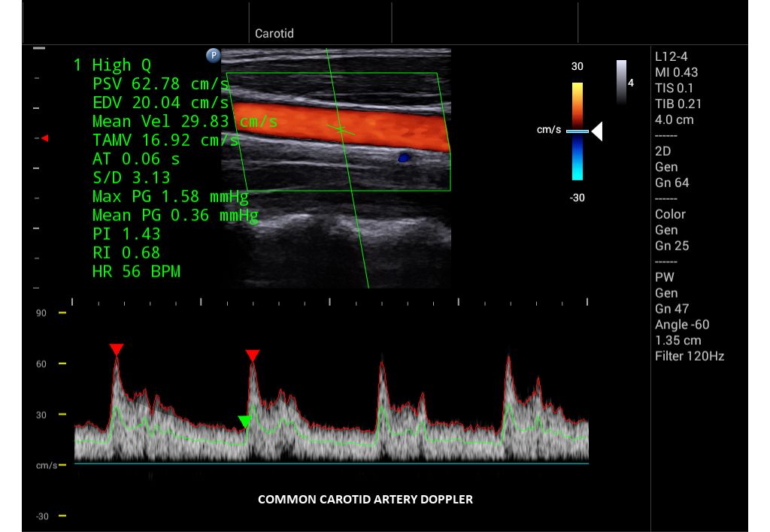Click the cyan Doppler baseline line
Image resolution: width=770 pixels, height=532 pixels.
point(331,464)
